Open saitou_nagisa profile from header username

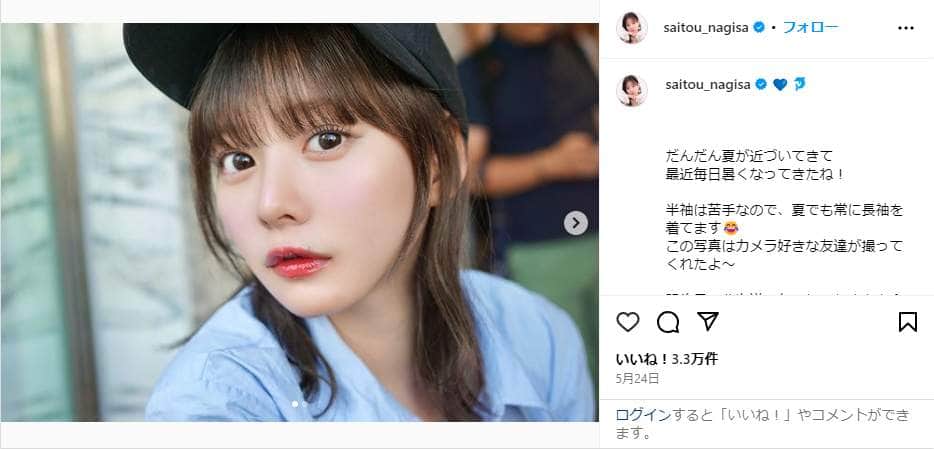706,28
